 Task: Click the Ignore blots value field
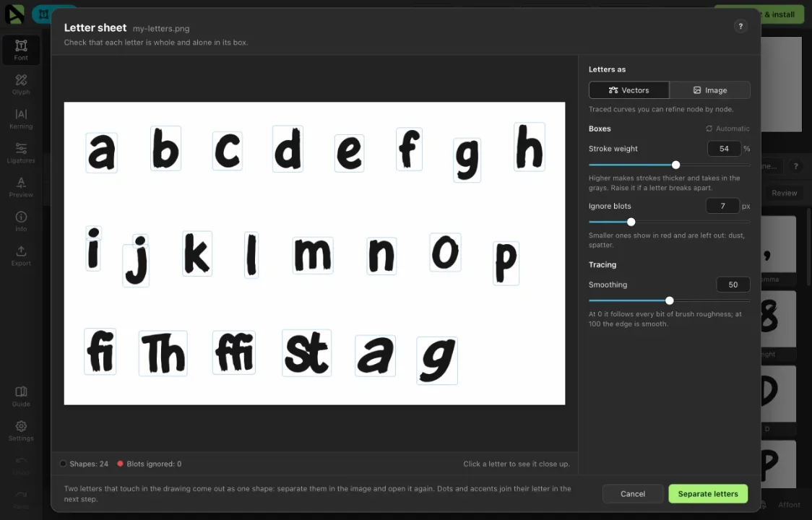[722, 206]
